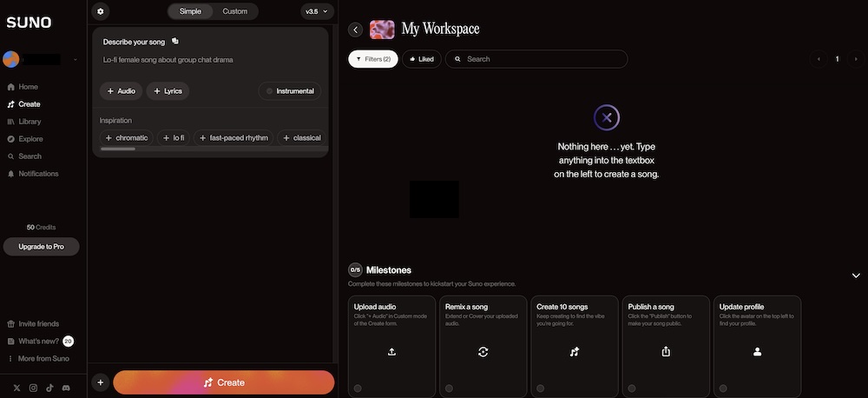Open Library from the sidebar
The image size is (868, 398).
30,122
